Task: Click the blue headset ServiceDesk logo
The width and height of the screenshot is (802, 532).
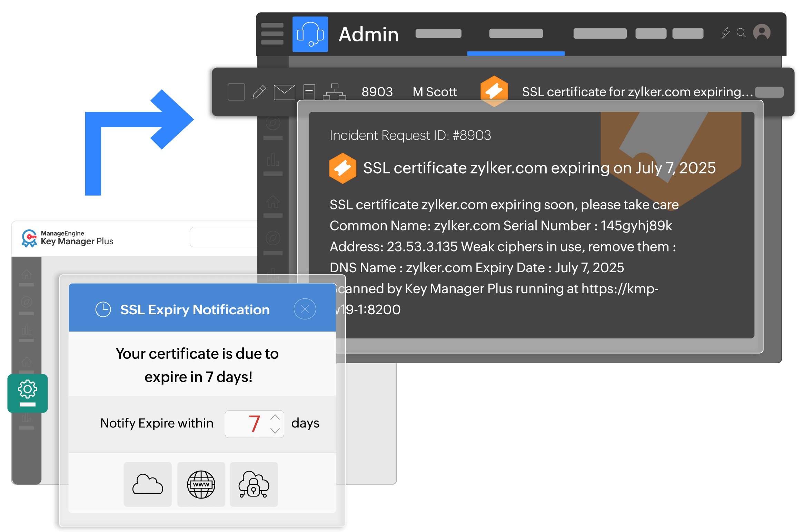Action: coord(310,34)
